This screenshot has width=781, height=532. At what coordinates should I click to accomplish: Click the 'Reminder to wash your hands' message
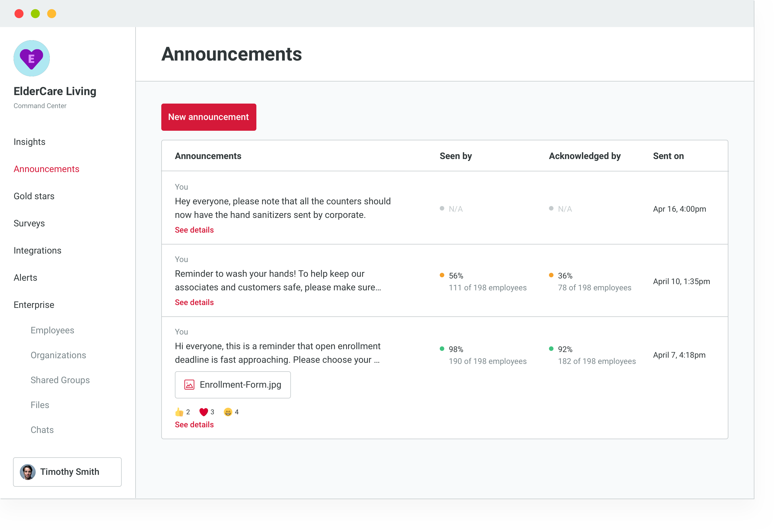[278, 281]
